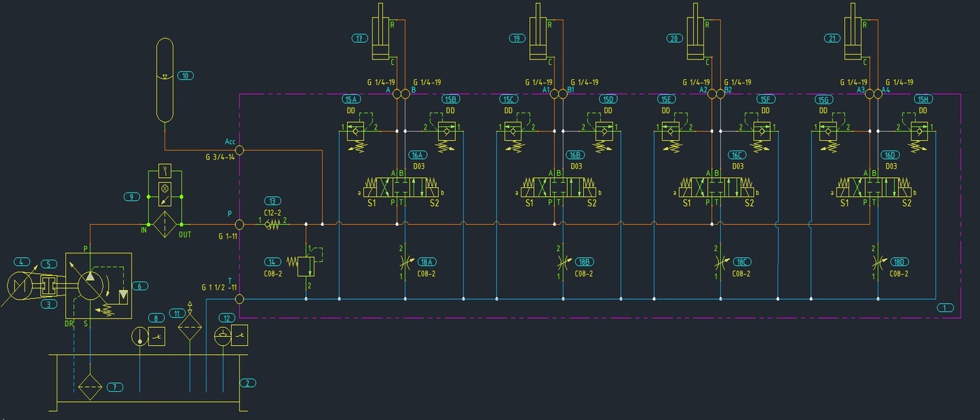
Task: Click the suction strainer symbol 7 in tank
Action: pos(90,386)
